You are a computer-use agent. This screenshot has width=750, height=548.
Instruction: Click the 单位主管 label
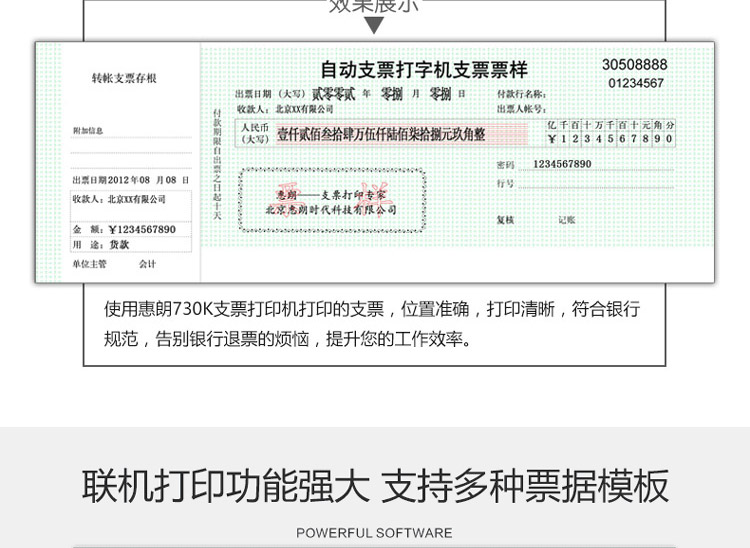(x=89, y=264)
